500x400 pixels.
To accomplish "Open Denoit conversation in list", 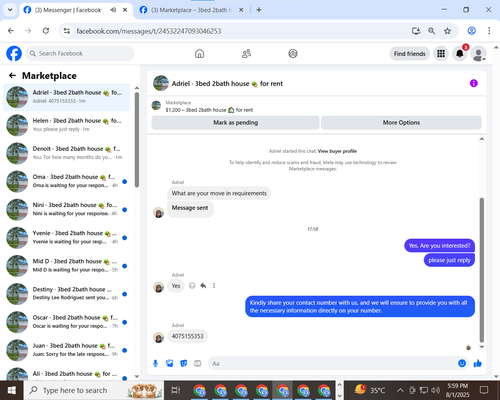I will (67, 153).
